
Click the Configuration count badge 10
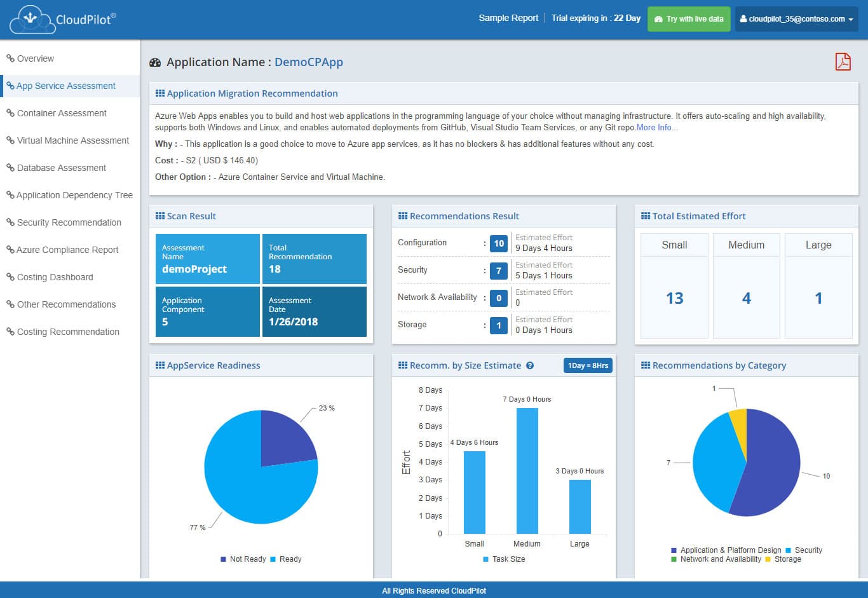point(499,243)
